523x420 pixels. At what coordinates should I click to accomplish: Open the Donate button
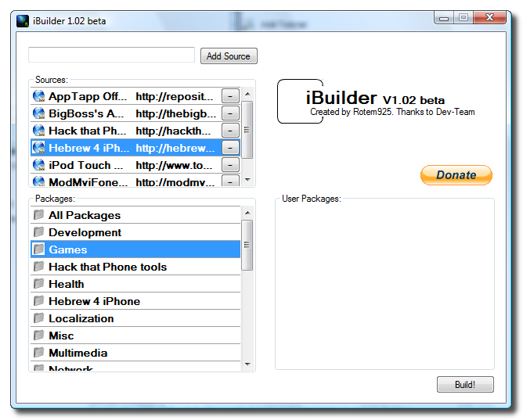(456, 175)
